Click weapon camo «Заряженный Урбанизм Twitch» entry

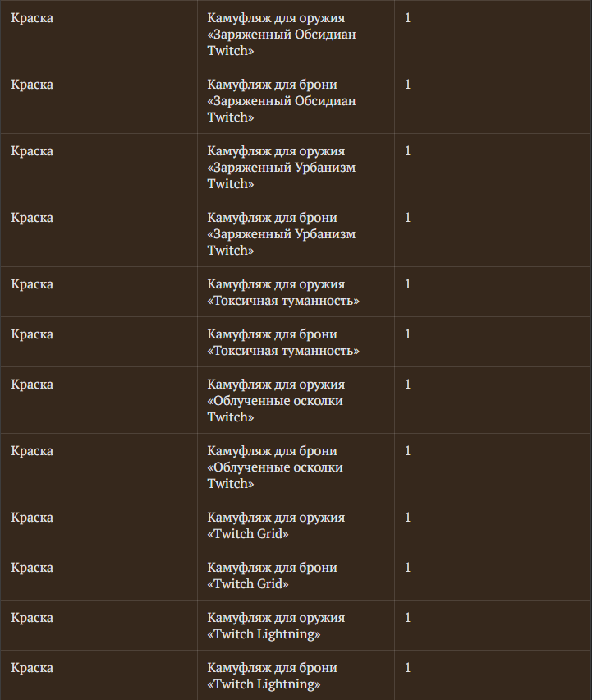282,167
